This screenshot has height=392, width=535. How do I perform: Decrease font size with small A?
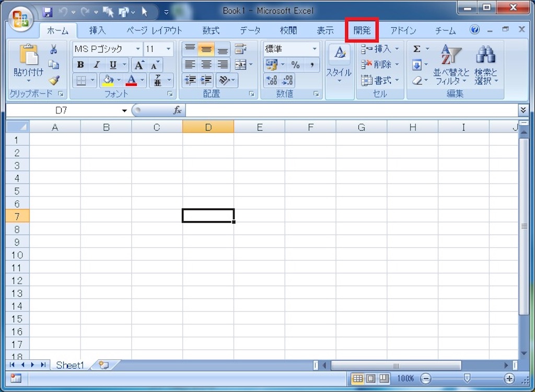[155, 64]
